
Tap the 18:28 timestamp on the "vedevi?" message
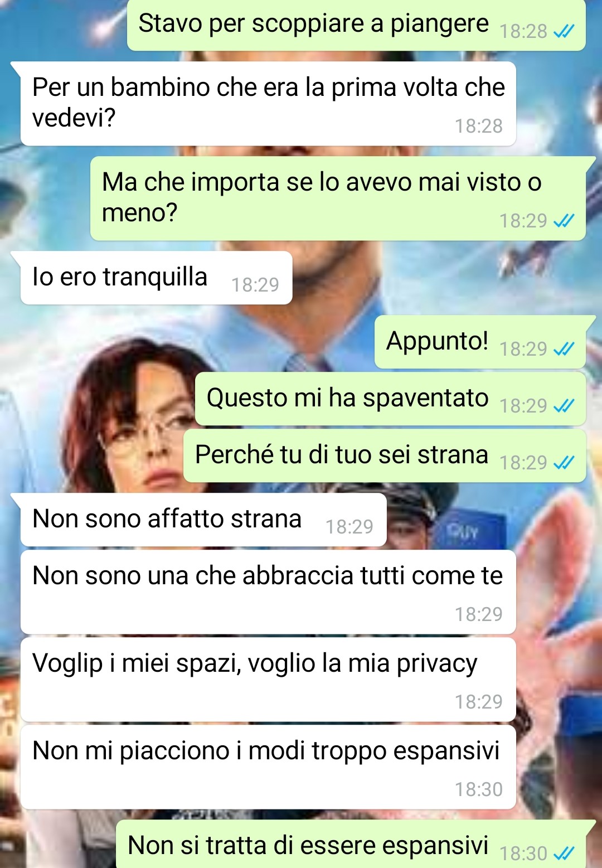click(x=478, y=126)
